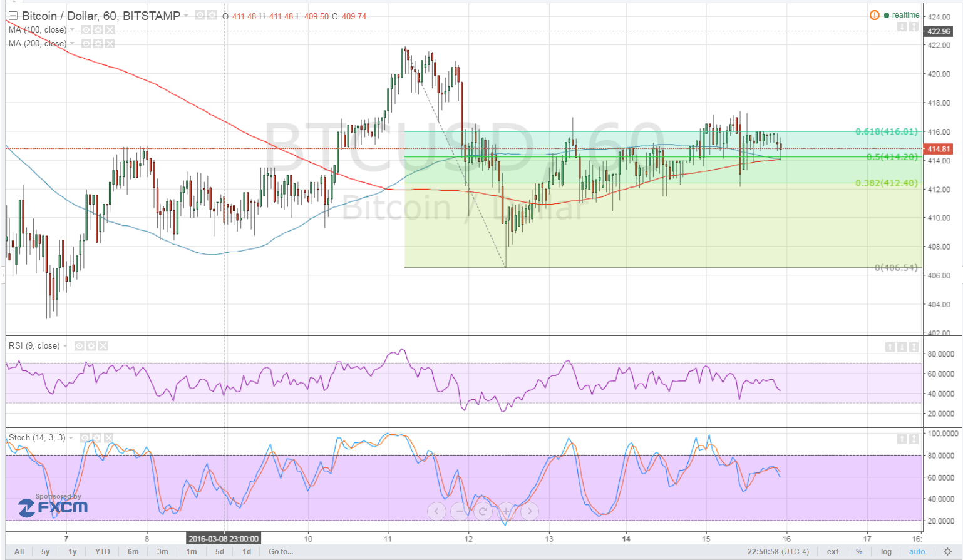Screen dimensions: 963x560
Task: Collapse the Bitcoin / Dollar legend box
Action: (x=13, y=16)
